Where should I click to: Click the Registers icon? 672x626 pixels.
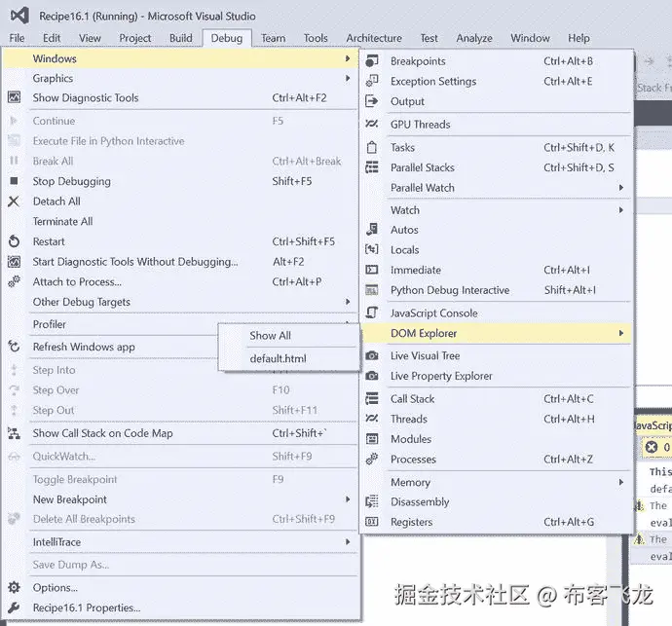pos(372,522)
